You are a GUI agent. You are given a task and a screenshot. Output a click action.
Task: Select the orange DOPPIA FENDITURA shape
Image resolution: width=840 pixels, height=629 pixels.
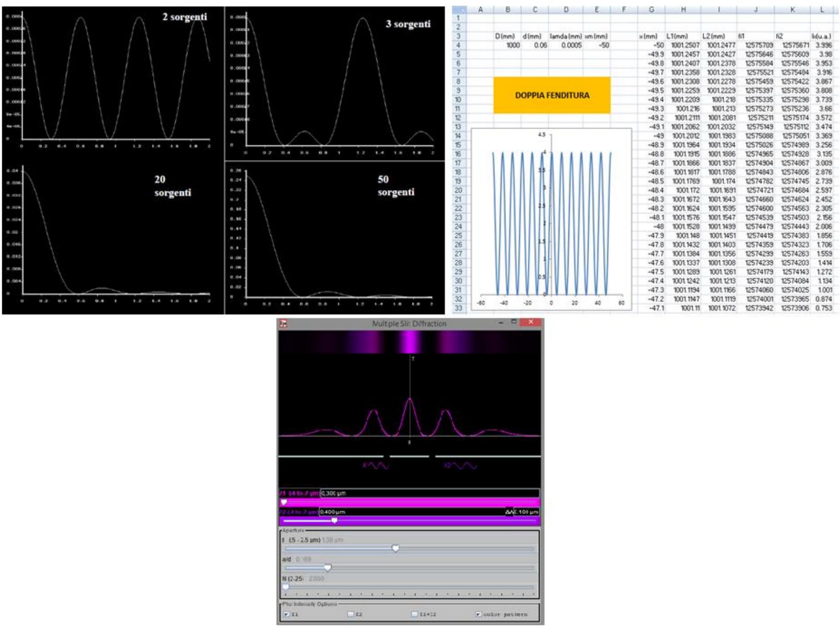(x=552, y=95)
